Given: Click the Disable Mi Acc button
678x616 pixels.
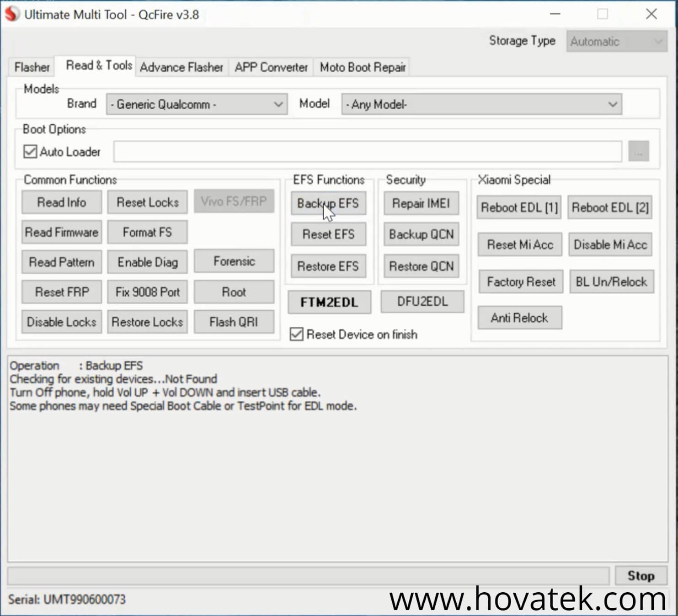Looking at the screenshot, I should point(610,244).
